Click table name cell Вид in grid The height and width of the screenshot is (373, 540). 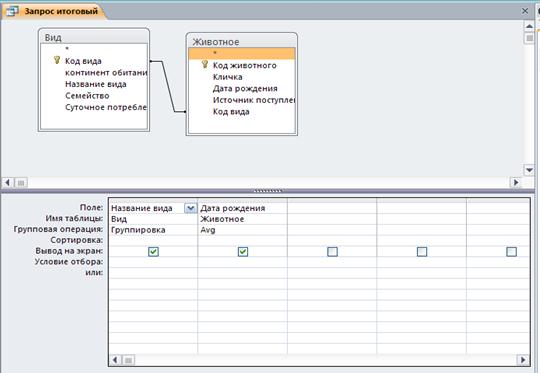153,219
